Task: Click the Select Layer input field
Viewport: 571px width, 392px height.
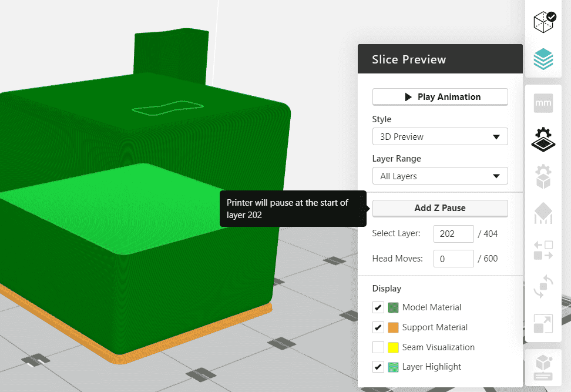Action: 453,234
